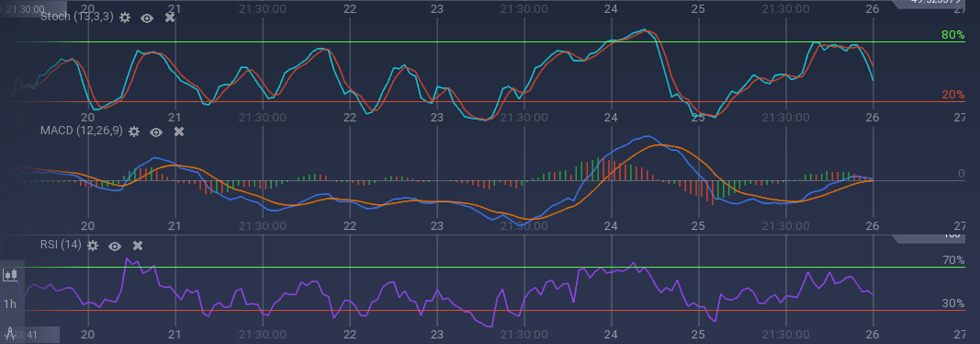Screen dimensions: 980x344
Task: Click the MACD (12,26,9) label
Action: click(81, 131)
